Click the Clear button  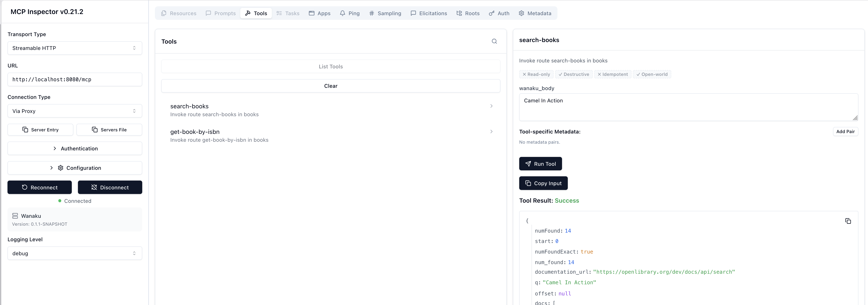tap(331, 86)
